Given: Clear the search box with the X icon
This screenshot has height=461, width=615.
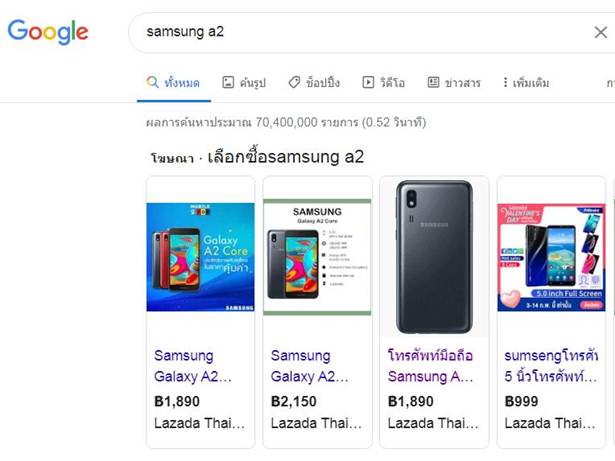Looking at the screenshot, I should point(600,32).
